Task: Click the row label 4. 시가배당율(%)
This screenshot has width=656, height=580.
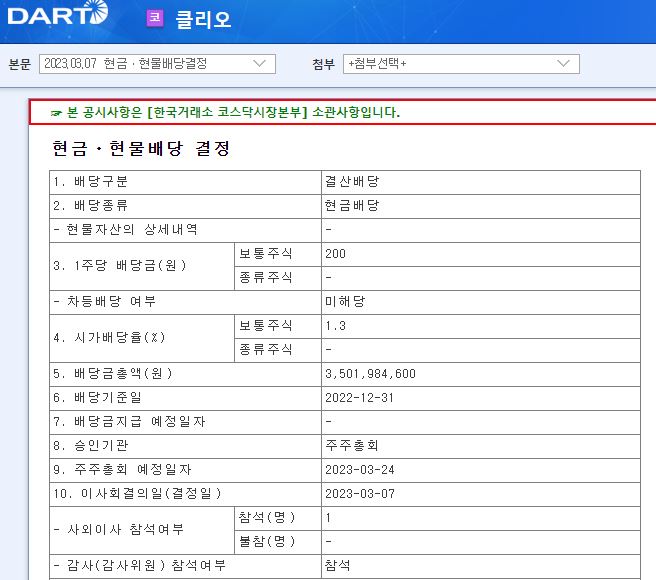Action: click(x=110, y=338)
